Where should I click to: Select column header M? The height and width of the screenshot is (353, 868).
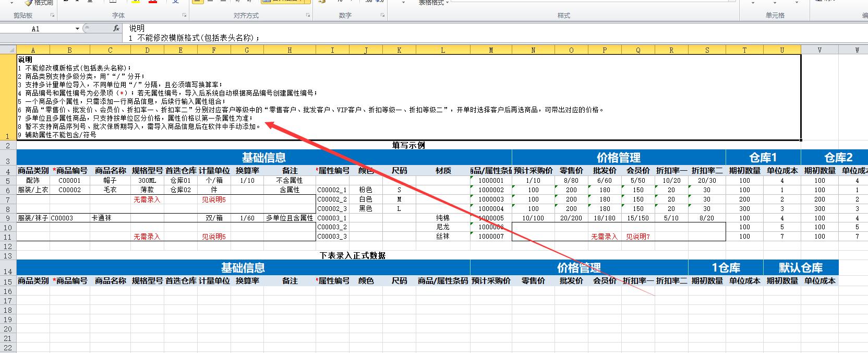[x=491, y=50]
